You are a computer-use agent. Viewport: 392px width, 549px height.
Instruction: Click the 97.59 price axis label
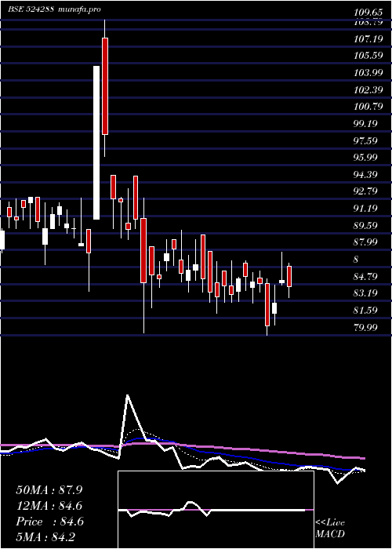point(366,140)
